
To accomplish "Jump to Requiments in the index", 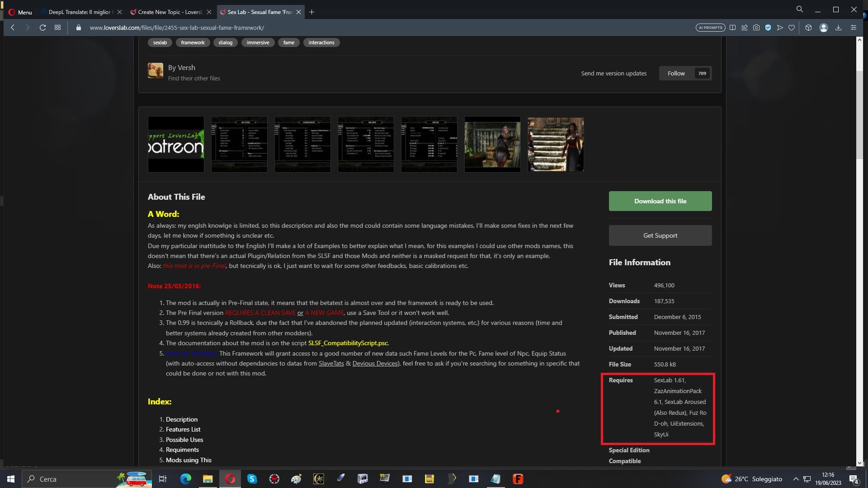I will tap(182, 450).
